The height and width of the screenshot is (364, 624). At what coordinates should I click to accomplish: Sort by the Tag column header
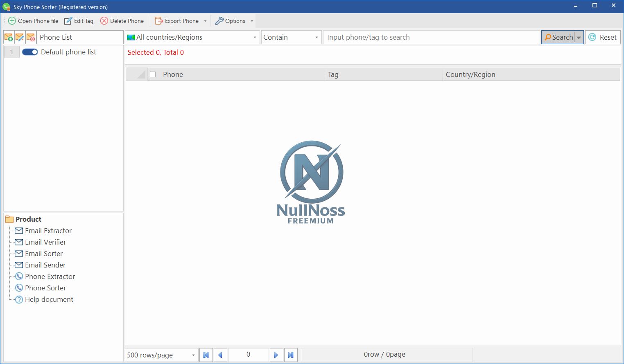click(384, 74)
